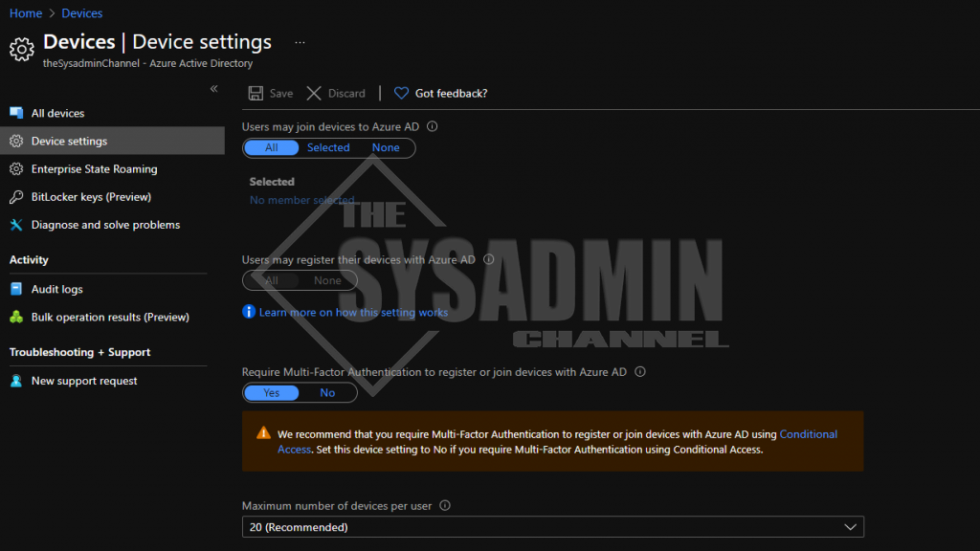The width and height of the screenshot is (980, 551).
Task: Follow the Conditional Access link in warning
Action: [x=808, y=434]
